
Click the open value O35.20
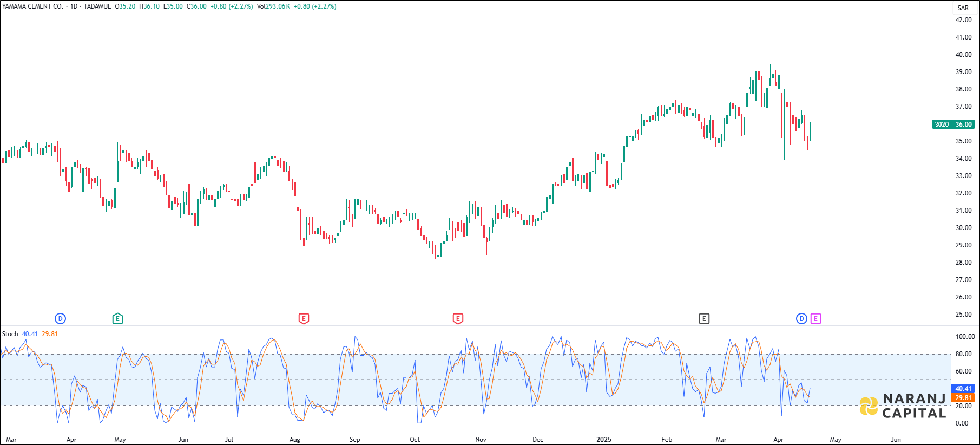125,6
